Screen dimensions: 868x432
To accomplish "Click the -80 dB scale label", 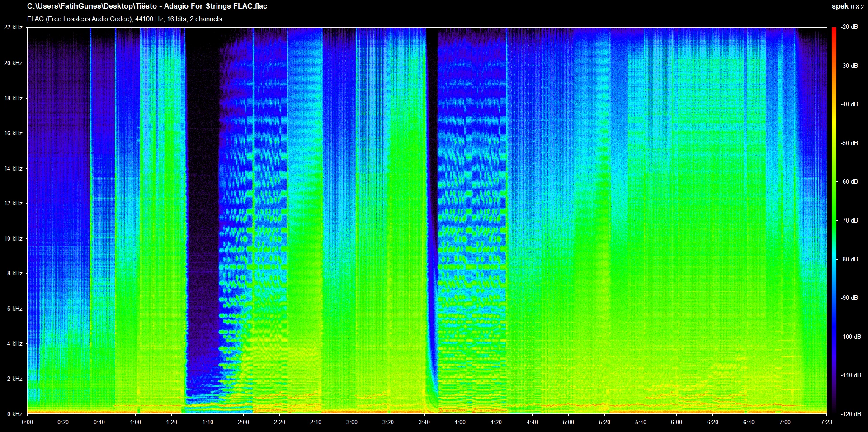I will click(849, 259).
